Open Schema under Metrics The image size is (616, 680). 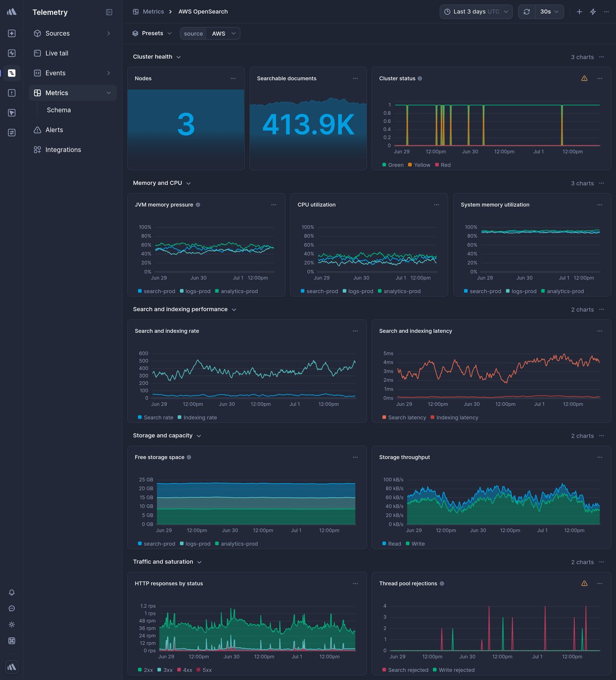59,110
